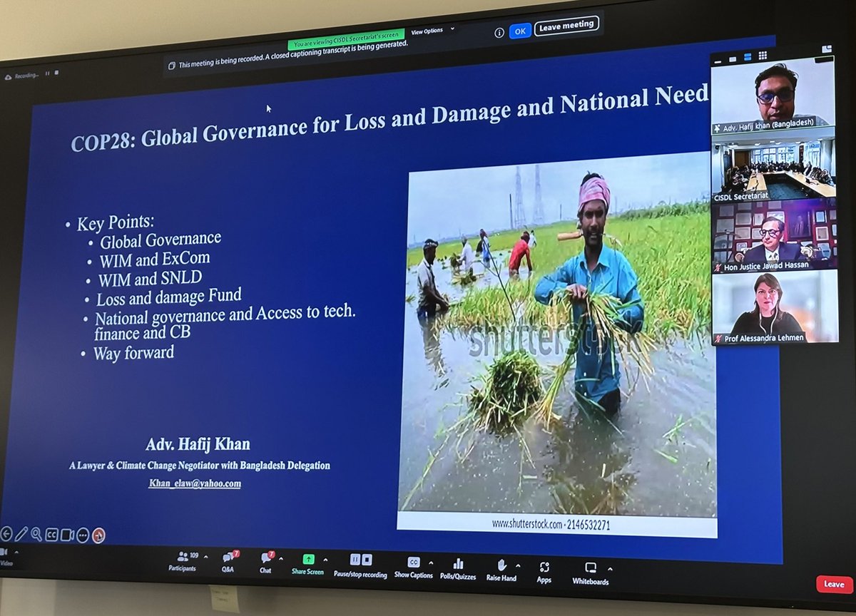Screen dimensions: 856x616
Task: Open the Apps panel
Action: point(544,572)
